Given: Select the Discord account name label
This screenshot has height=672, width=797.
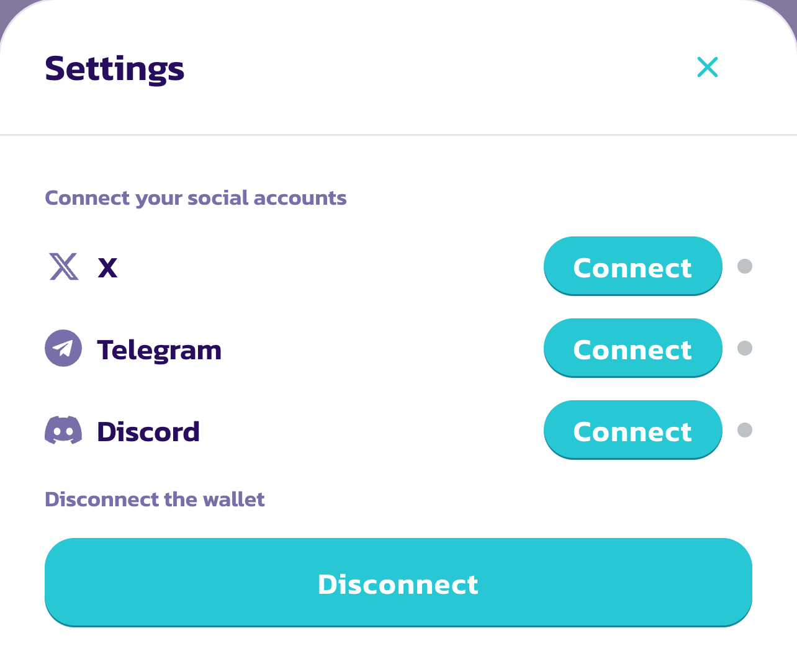Looking at the screenshot, I should (x=148, y=432).
